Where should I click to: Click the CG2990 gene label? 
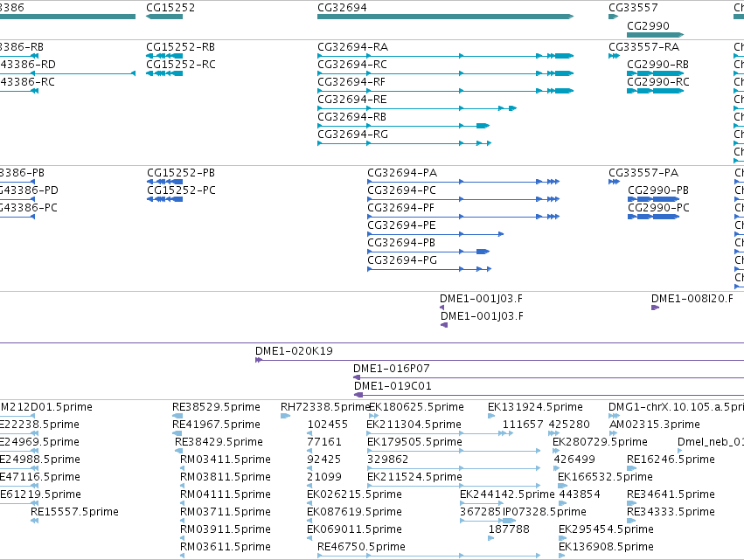click(x=648, y=25)
